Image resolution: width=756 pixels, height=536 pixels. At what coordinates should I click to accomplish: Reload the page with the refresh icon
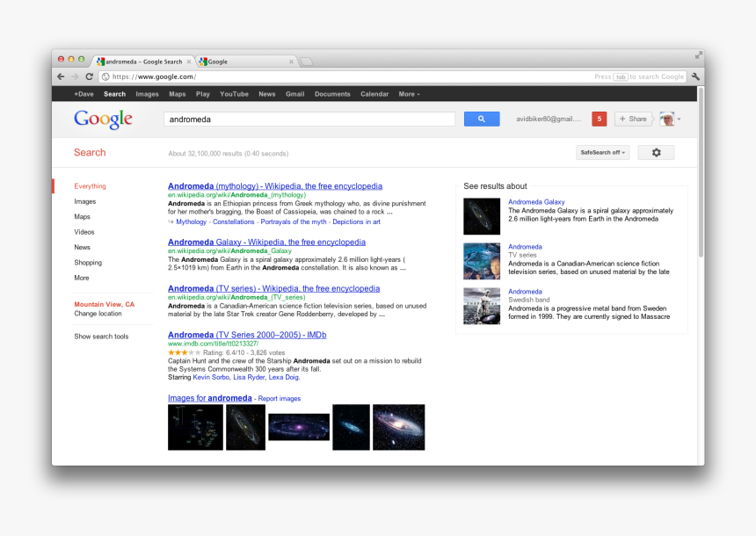(x=89, y=76)
